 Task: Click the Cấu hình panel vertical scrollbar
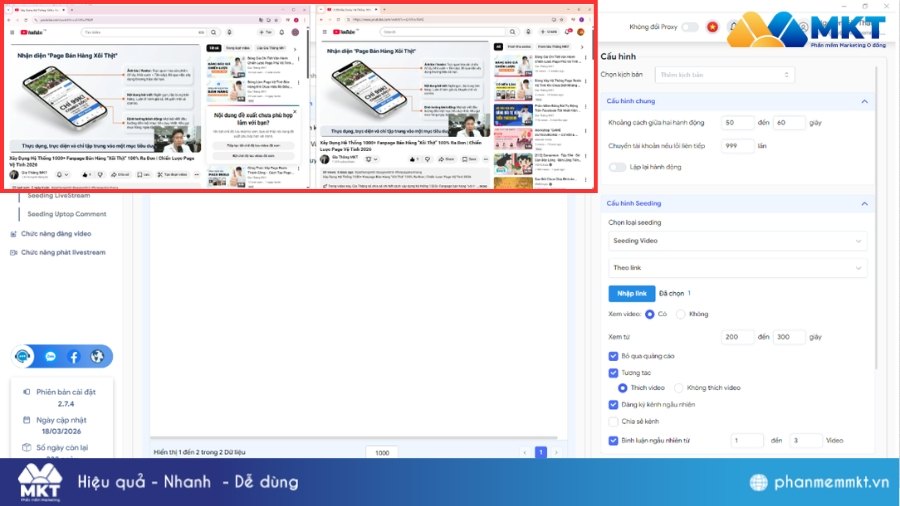coord(876,218)
